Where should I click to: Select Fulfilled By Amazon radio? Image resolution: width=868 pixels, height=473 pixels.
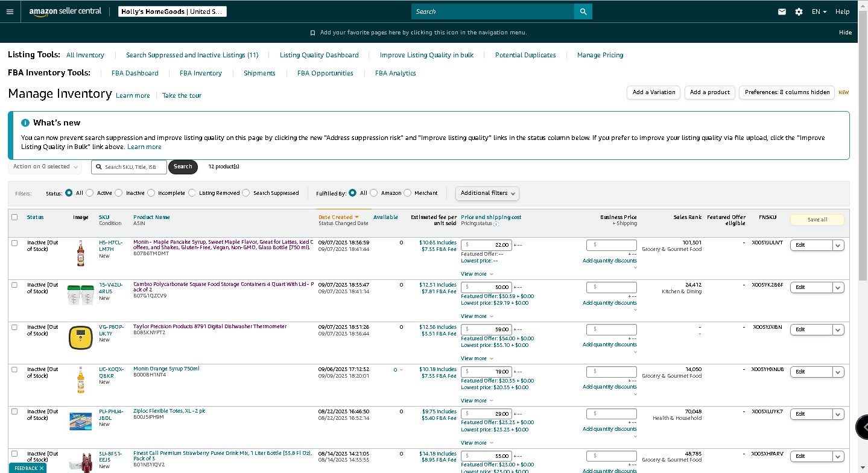[374, 193]
